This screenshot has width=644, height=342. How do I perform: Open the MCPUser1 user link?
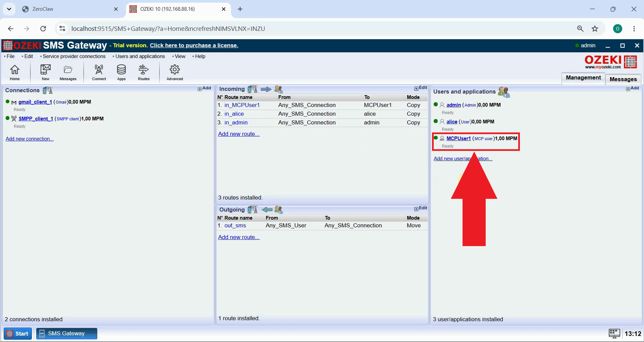point(459,138)
